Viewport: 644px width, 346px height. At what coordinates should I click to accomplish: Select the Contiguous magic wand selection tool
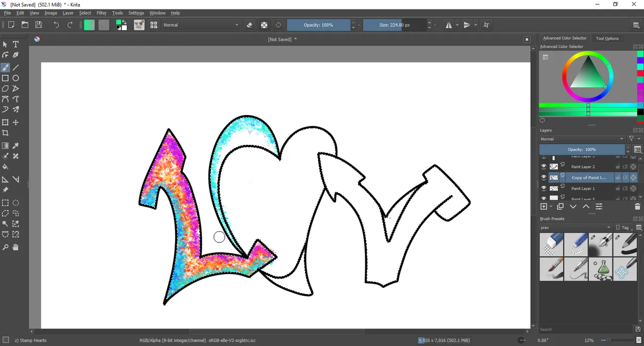tap(5, 224)
